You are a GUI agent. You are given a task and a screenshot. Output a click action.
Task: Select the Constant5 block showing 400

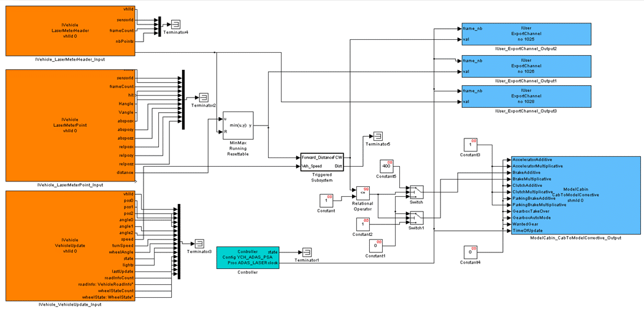386,166
